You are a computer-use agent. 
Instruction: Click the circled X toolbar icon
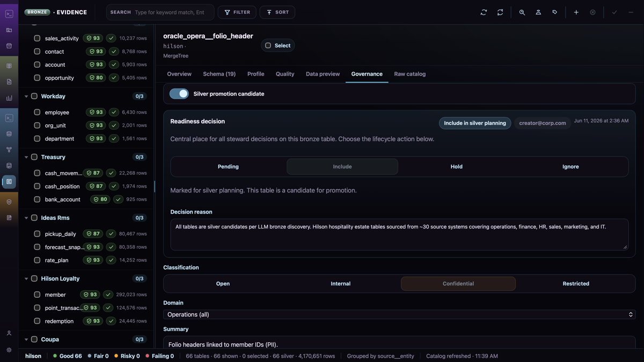pos(592,12)
